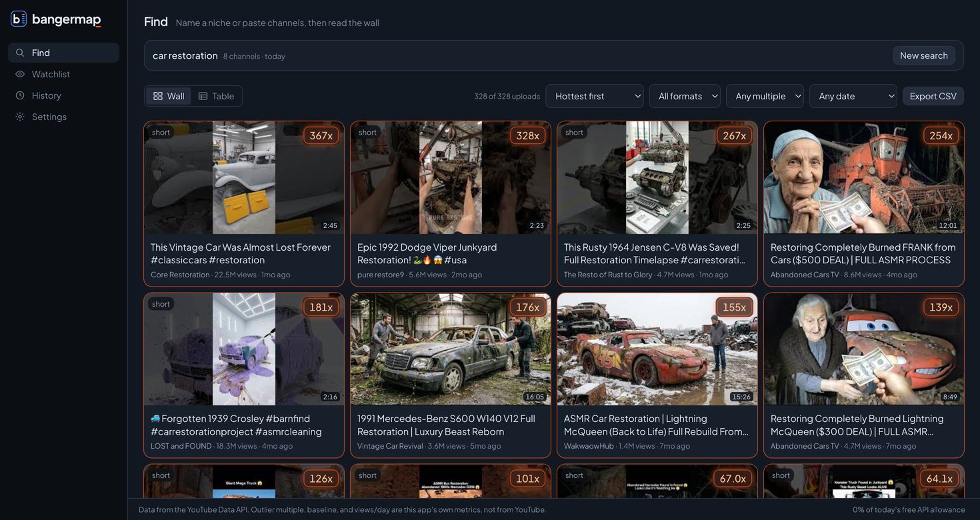Click "Vintage Car Revival · 3.6M views" line
Viewport: 980px width, 520px height.
click(429, 446)
